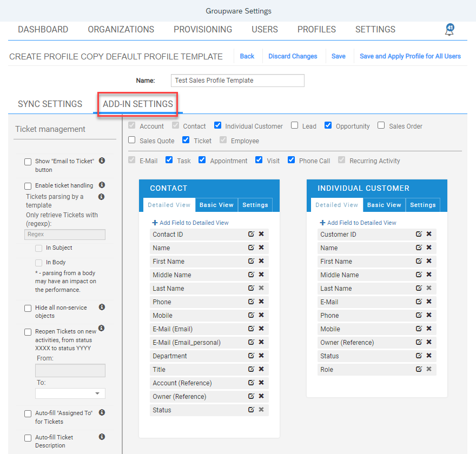Click Save and Apply Profile for All Users
The height and width of the screenshot is (454, 476).
[x=410, y=56]
